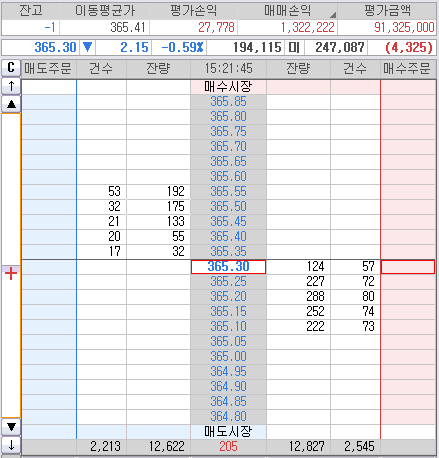The image size is (439, 458).
Task: Click the red plus center marker
Action: point(11,273)
